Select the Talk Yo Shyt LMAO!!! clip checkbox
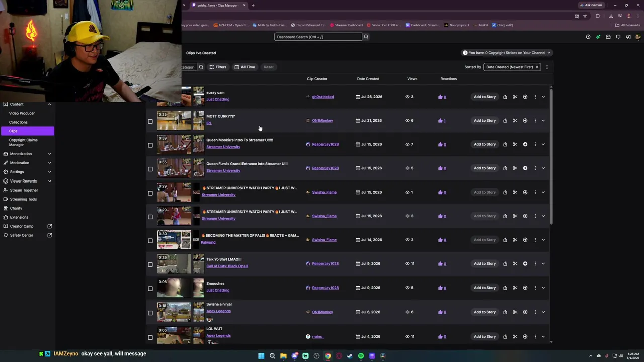644x362 pixels. 150,264
